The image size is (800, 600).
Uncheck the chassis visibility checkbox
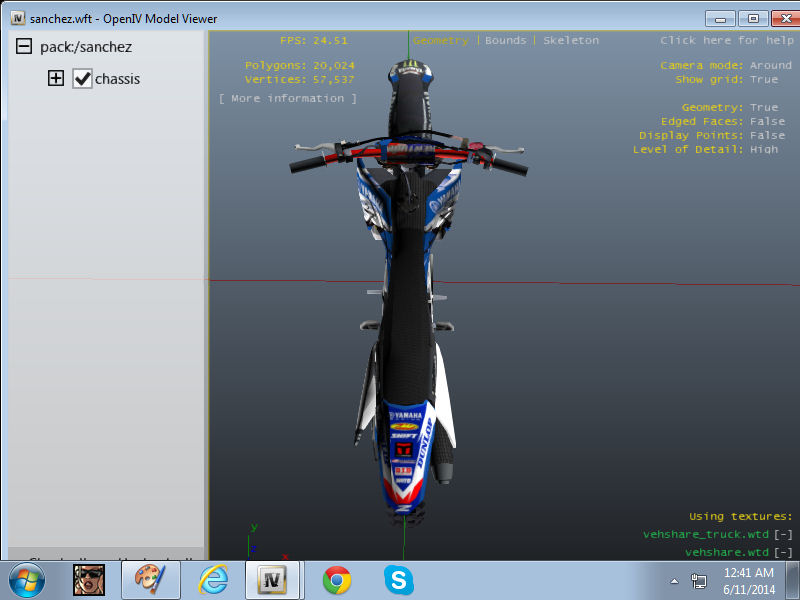[82, 79]
